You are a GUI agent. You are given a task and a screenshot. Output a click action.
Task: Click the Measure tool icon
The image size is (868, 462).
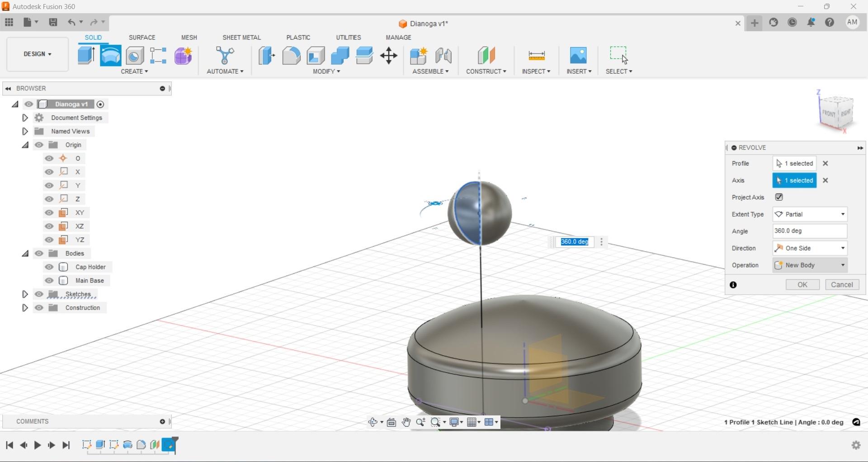click(x=536, y=56)
